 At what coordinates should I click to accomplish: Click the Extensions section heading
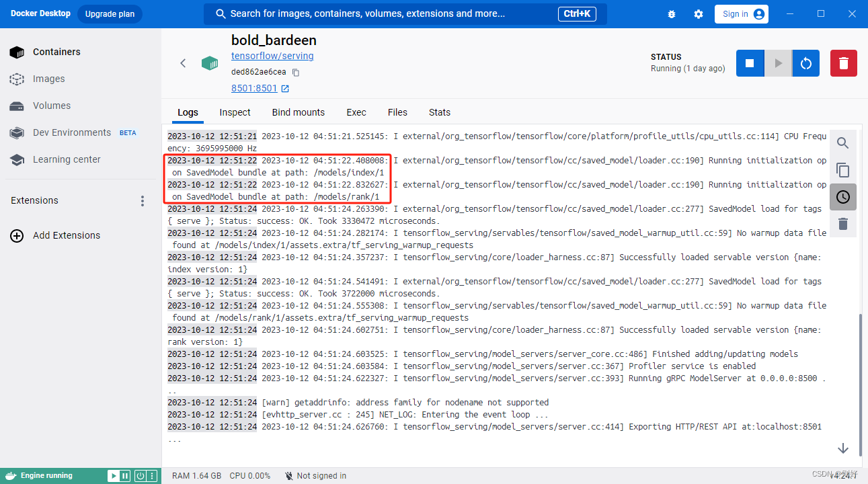click(34, 200)
